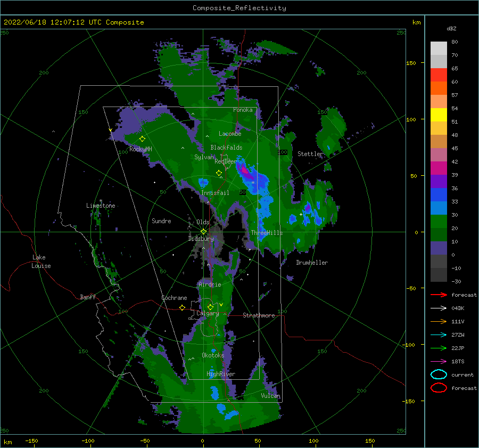
Task: Click the green 22JP arrow icon
Action: (439, 348)
